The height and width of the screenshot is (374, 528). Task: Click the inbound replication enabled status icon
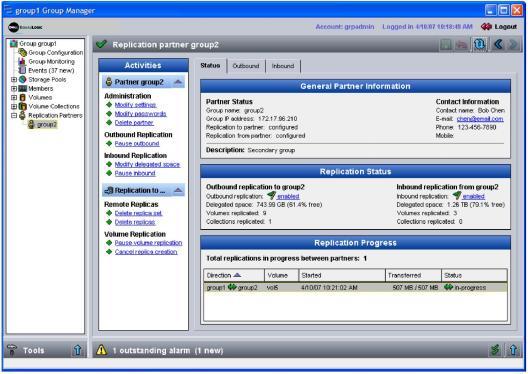coord(457,195)
